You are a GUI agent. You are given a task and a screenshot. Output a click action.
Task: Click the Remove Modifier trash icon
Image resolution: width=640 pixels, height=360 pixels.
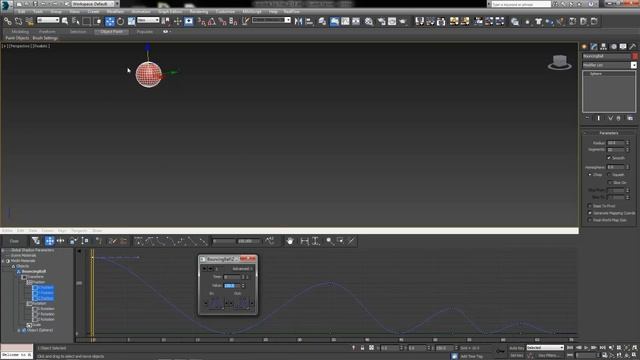click(619, 118)
